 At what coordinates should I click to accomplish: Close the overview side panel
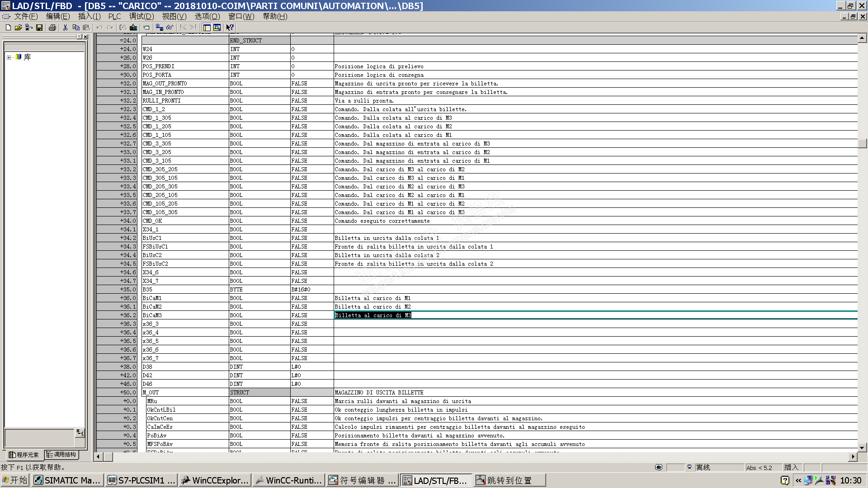coord(85,37)
